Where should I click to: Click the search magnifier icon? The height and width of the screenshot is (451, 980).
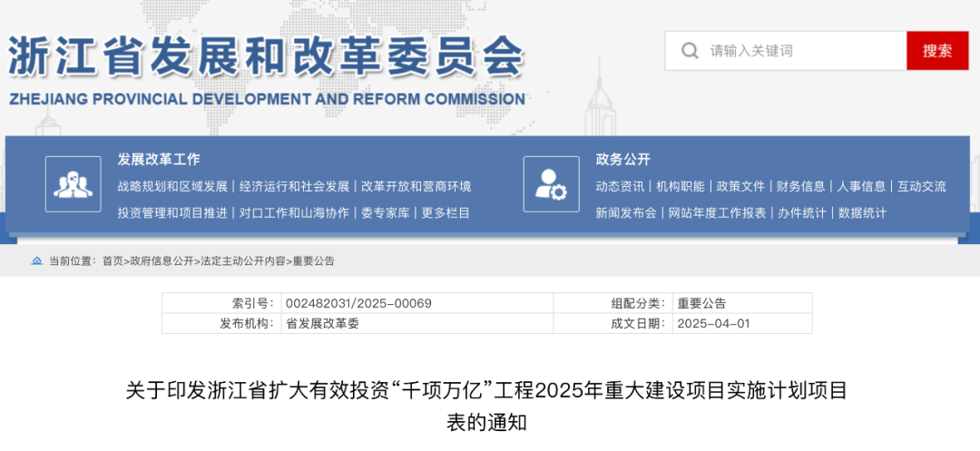690,51
